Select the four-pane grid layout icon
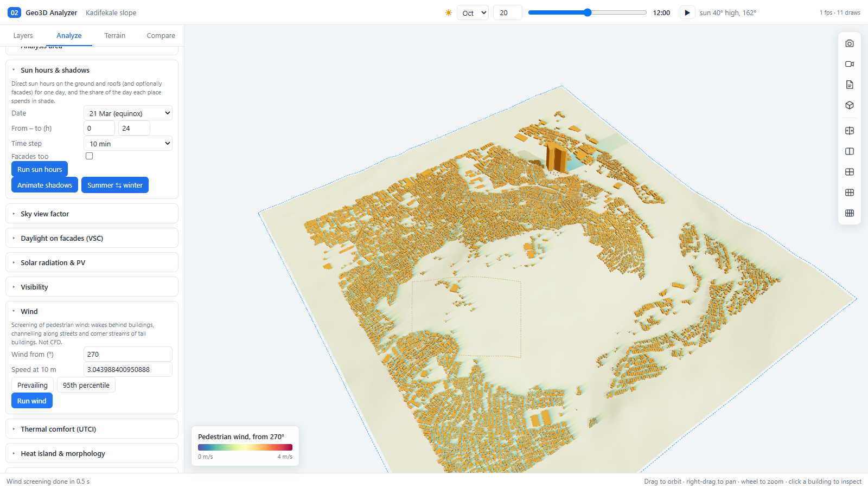The width and height of the screenshot is (868, 488). pos(850,172)
